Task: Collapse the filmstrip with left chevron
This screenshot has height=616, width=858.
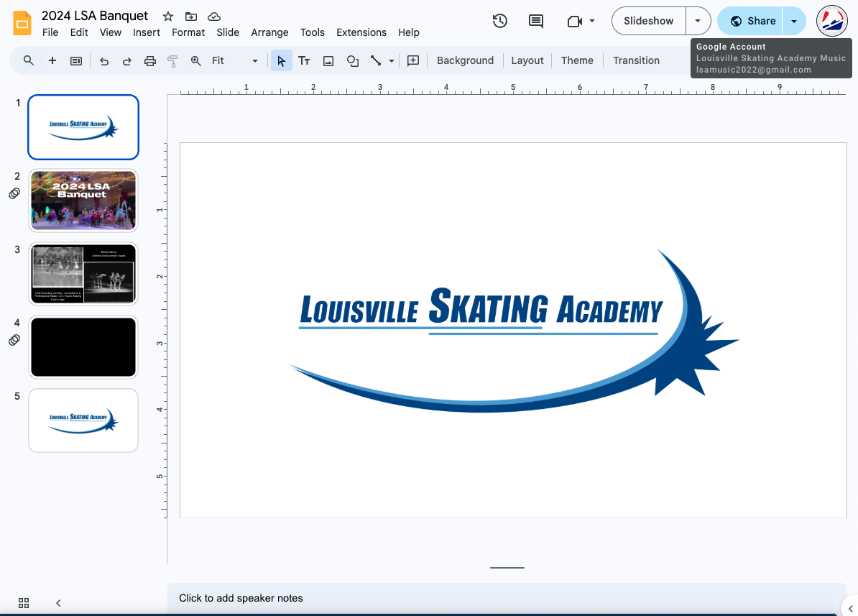Action: (x=58, y=603)
